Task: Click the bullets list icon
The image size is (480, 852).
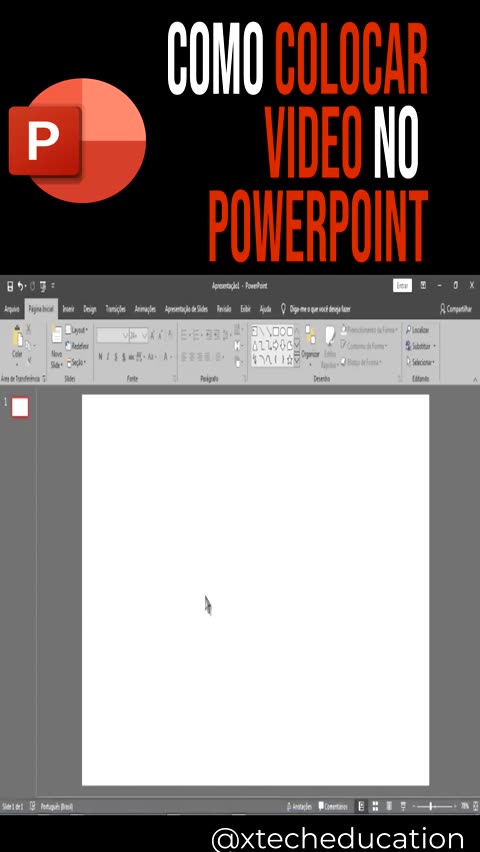Action: click(x=186, y=336)
